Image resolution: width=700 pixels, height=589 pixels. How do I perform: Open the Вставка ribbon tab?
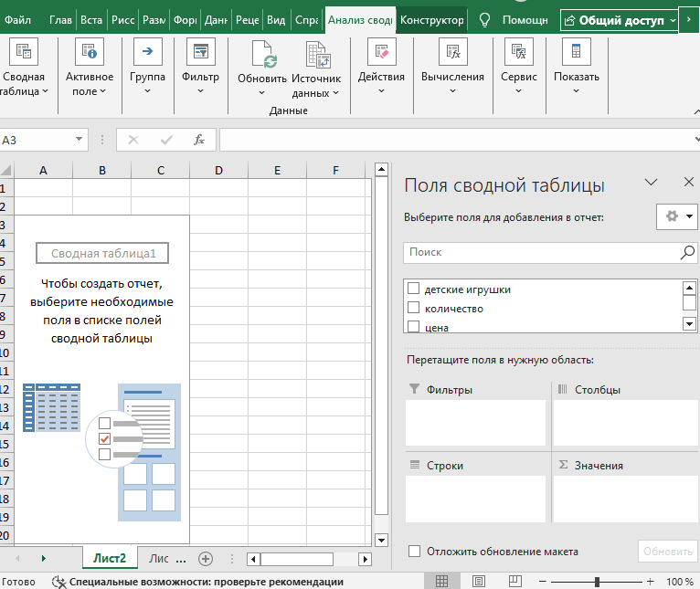pos(91,20)
